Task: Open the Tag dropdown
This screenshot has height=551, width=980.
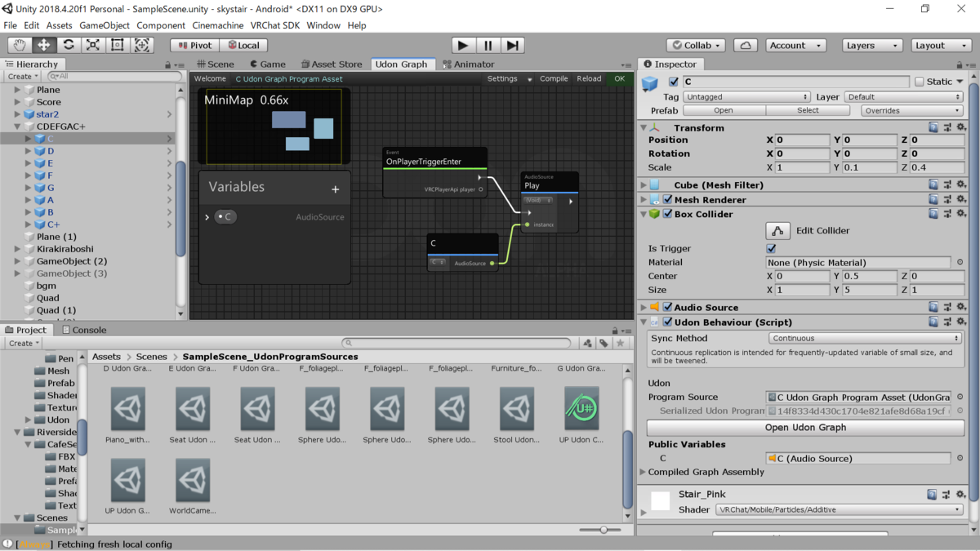Action: coord(746,96)
